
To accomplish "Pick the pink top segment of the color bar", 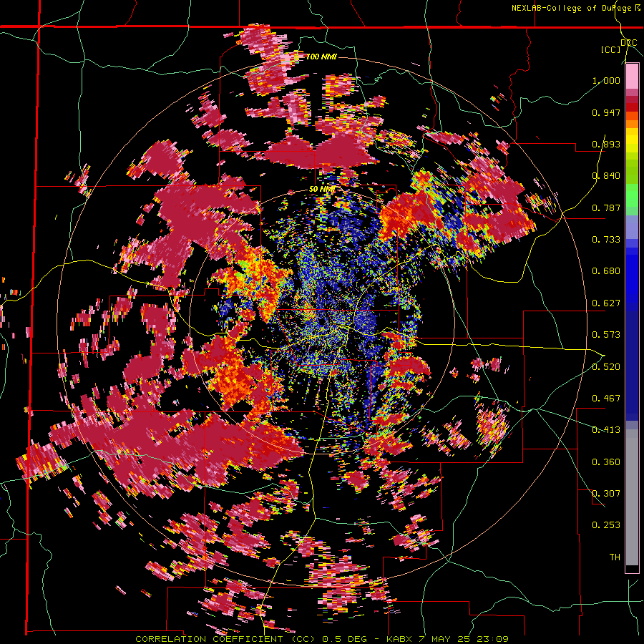I will click(632, 77).
